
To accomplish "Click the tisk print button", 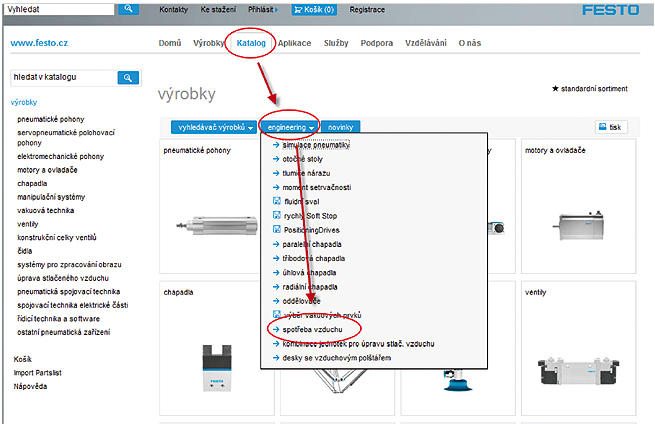I will [x=611, y=127].
